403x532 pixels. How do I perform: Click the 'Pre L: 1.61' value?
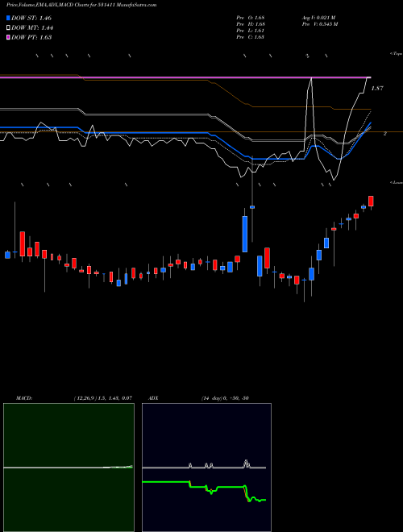pyautogui.click(x=251, y=31)
